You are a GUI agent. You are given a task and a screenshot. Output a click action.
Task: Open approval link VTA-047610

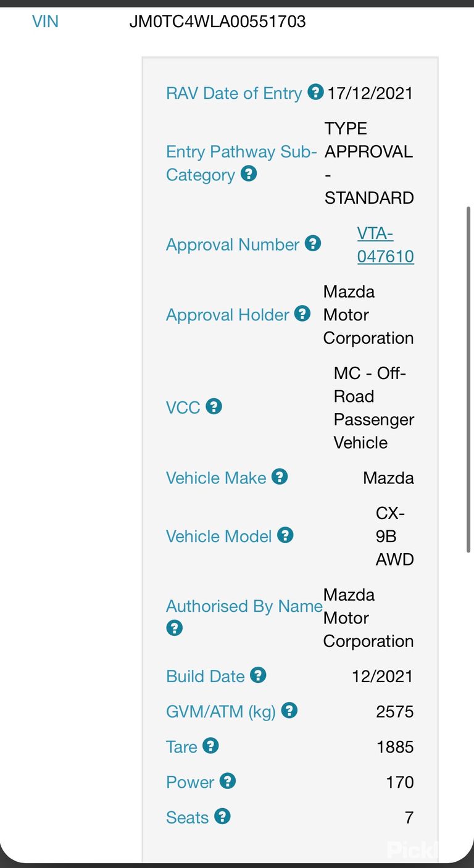coord(385,245)
